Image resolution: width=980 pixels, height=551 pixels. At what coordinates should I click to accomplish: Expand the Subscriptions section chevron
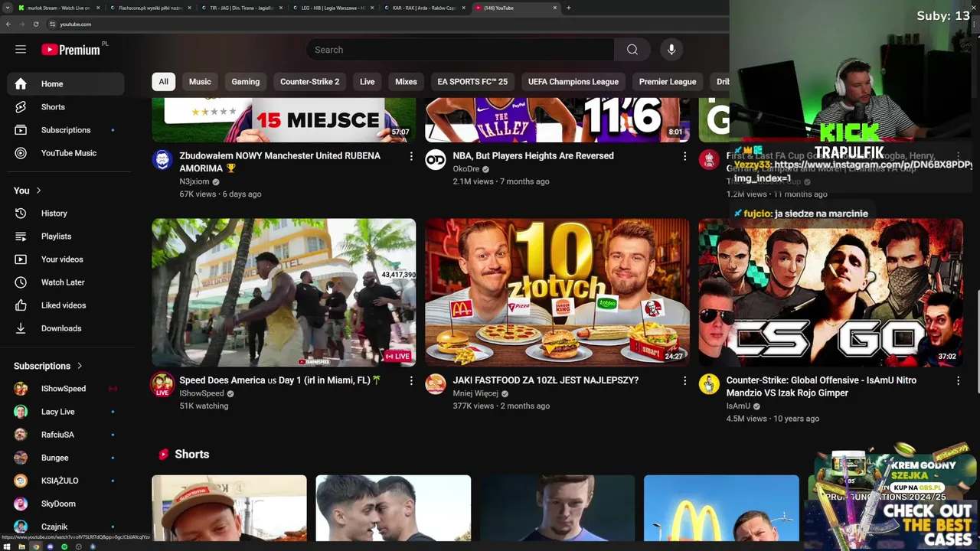tap(79, 366)
